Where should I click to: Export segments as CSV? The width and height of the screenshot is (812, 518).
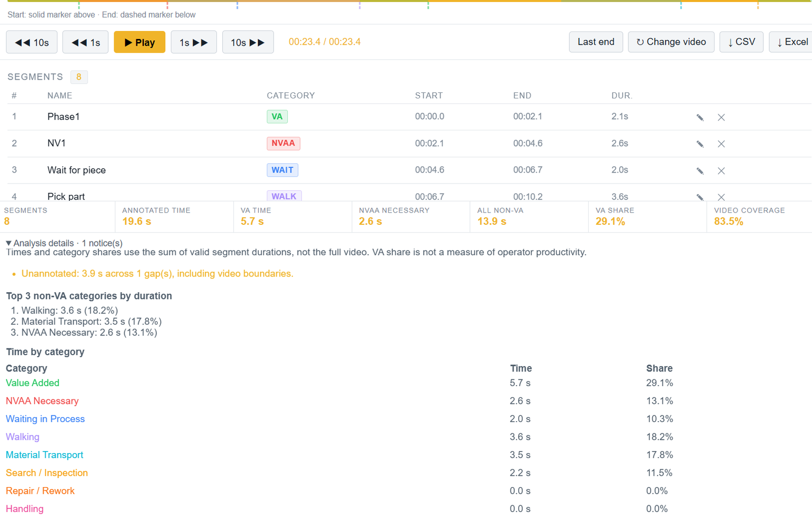(741, 42)
